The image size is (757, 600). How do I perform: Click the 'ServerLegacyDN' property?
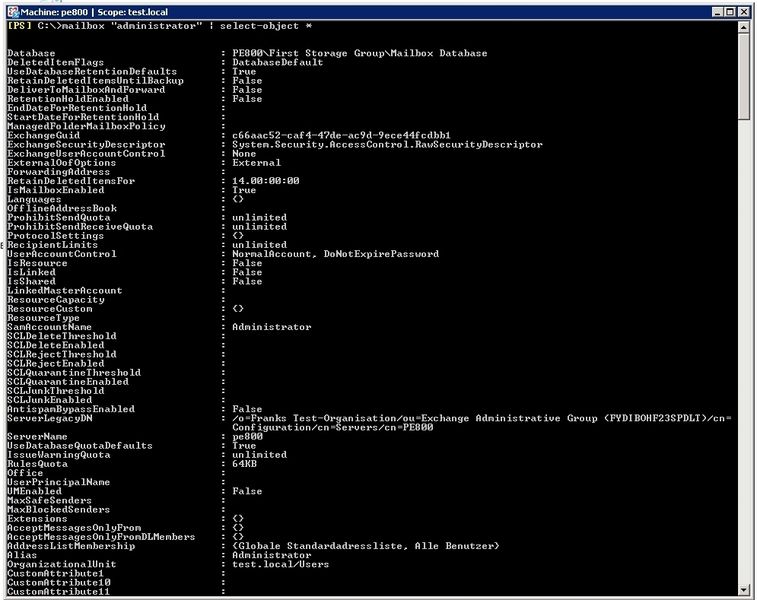coord(50,419)
